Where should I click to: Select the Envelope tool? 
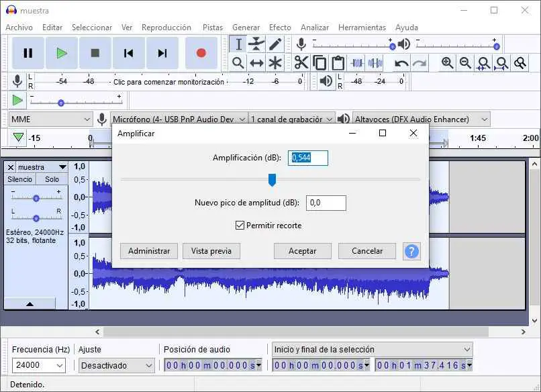coord(256,44)
